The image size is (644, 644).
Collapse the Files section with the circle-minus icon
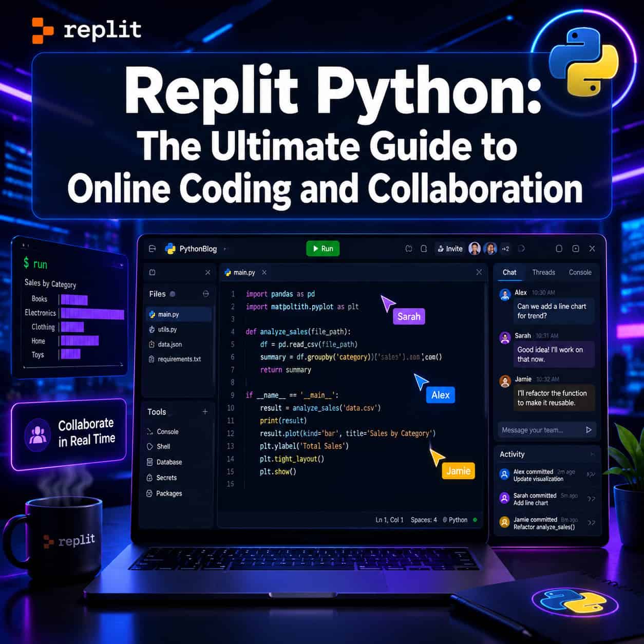pos(206,294)
